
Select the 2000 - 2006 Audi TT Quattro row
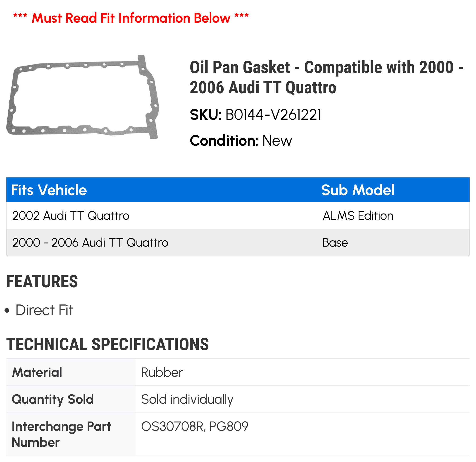click(x=238, y=242)
